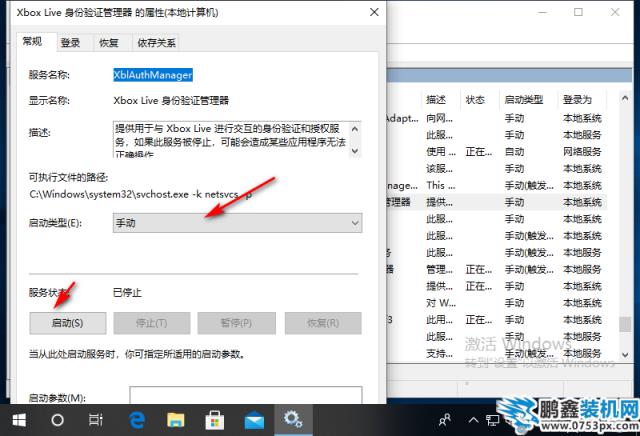Click the disabled 停止(T) button

tap(151, 323)
